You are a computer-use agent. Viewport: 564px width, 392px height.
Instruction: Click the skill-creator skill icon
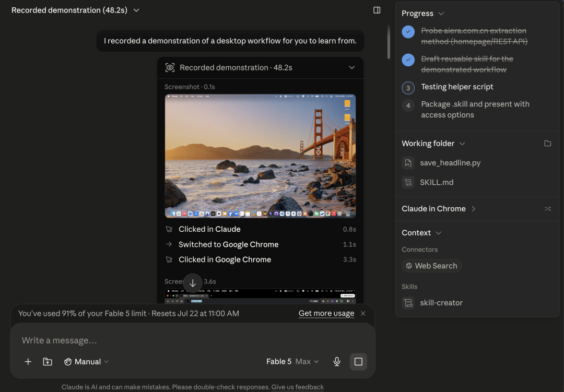click(x=408, y=303)
